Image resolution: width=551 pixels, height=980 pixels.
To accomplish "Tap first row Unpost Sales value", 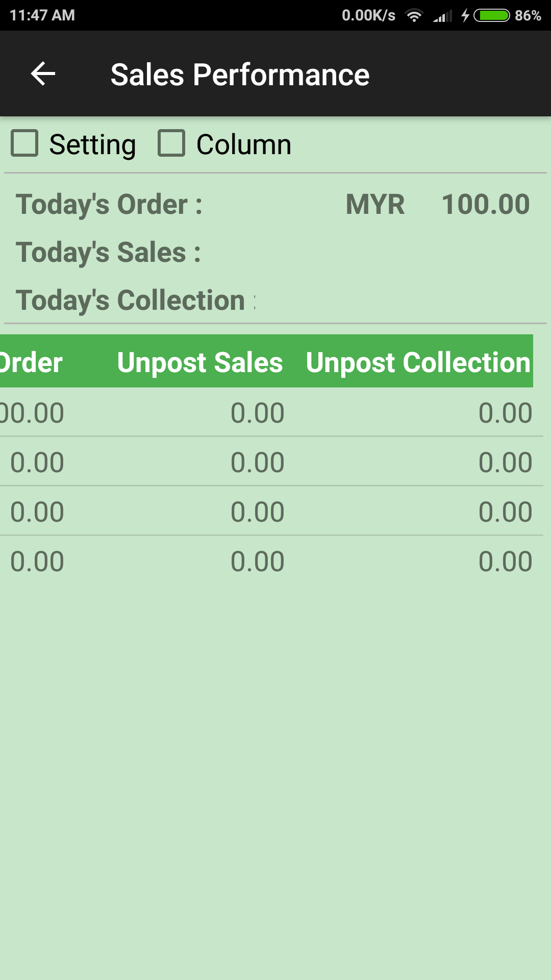I will click(257, 412).
